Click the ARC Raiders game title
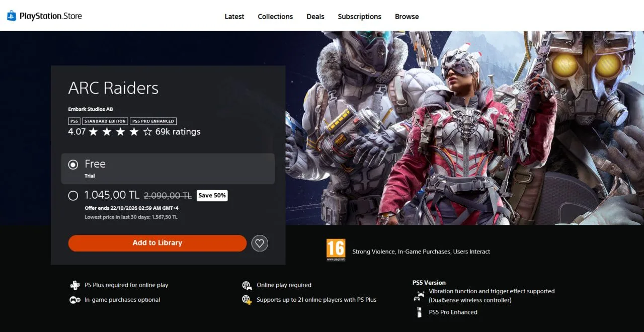The width and height of the screenshot is (644, 332). 113,88
